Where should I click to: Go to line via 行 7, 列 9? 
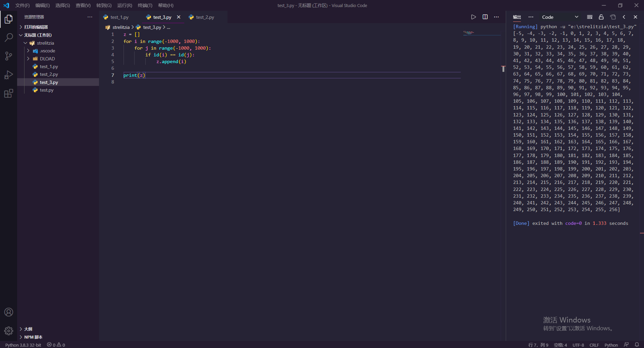[538, 345]
